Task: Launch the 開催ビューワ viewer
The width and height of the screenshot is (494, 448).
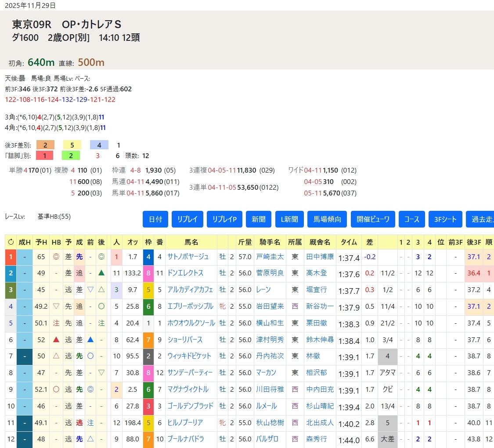Action: 373,219
